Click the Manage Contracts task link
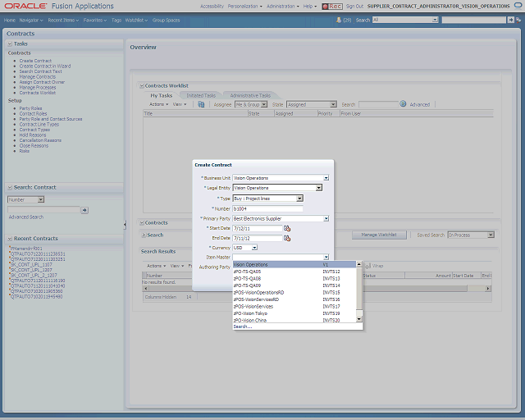Image resolution: width=525 pixels, height=420 pixels. 38,77
